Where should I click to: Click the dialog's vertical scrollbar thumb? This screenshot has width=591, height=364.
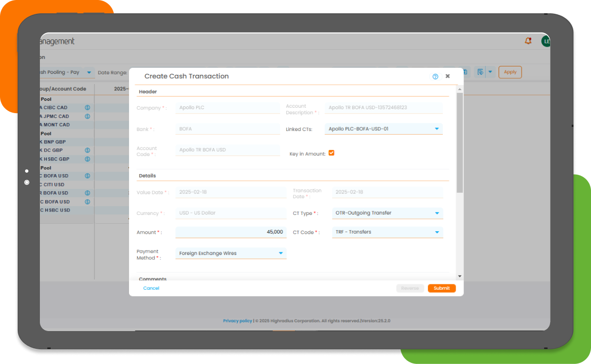(x=460, y=143)
